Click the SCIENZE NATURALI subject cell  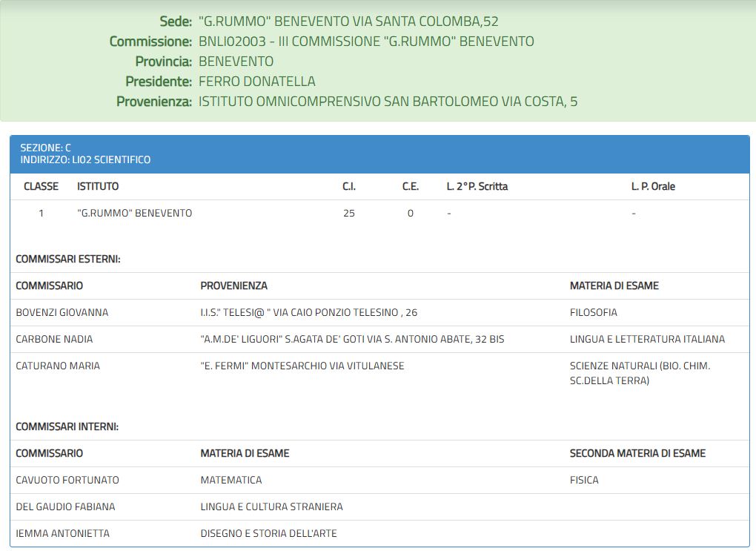(640, 373)
